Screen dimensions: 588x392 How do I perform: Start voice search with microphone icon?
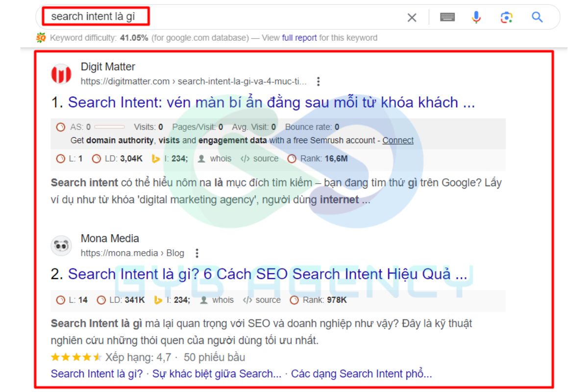tap(476, 17)
